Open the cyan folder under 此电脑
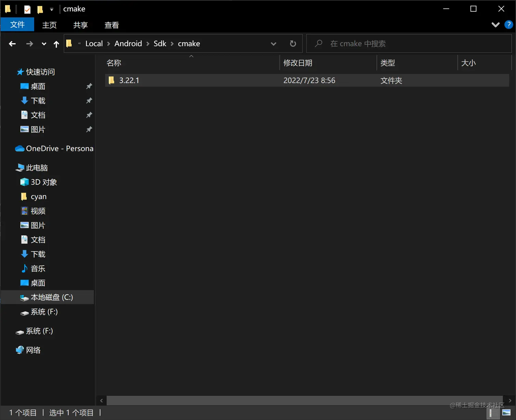516x420 pixels. click(39, 197)
